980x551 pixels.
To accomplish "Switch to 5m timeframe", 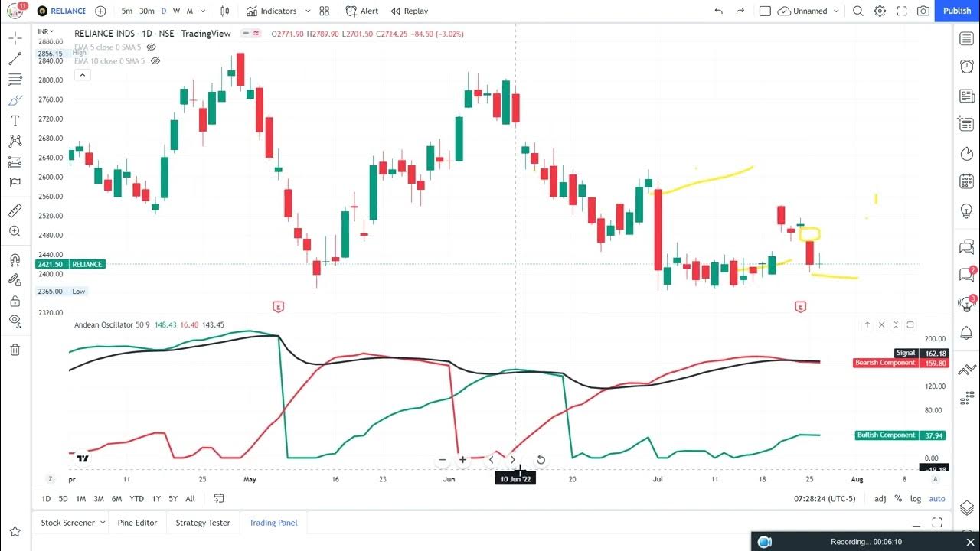I will (127, 11).
